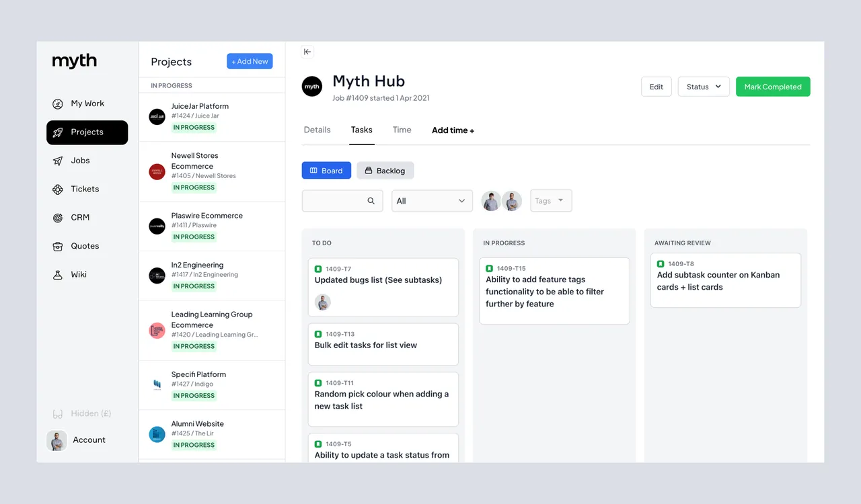This screenshot has width=861, height=504.
Task: Go to My Work in sidebar
Action: point(87,103)
